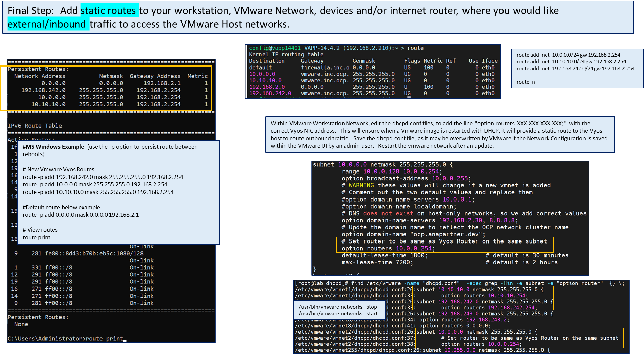The height and width of the screenshot is (354, 644).
Task: Click the highlighted "external/inbound" text
Action: tap(47, 24)
